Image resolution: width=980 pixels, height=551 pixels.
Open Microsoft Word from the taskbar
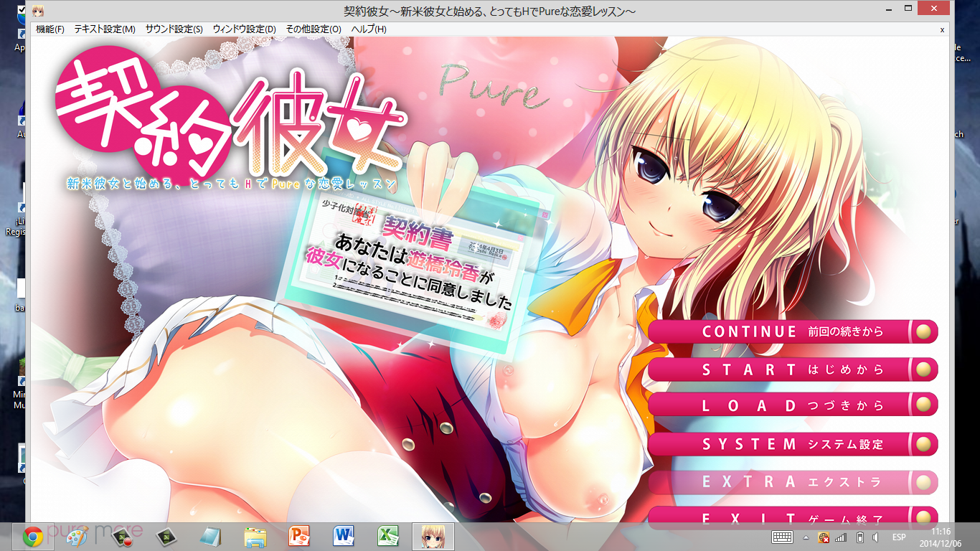point(344,537)
